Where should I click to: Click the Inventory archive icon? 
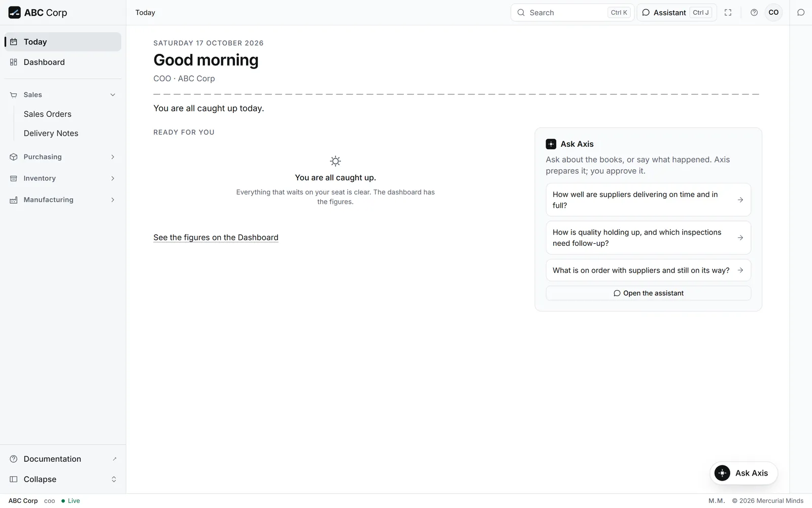(14, 178)
